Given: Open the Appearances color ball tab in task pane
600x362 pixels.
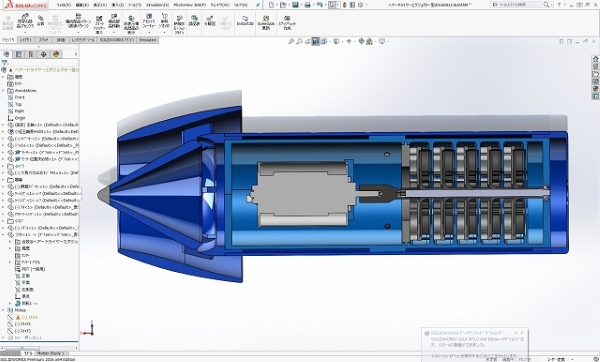Looking at the screenshot, I should [x=595, y=89].
